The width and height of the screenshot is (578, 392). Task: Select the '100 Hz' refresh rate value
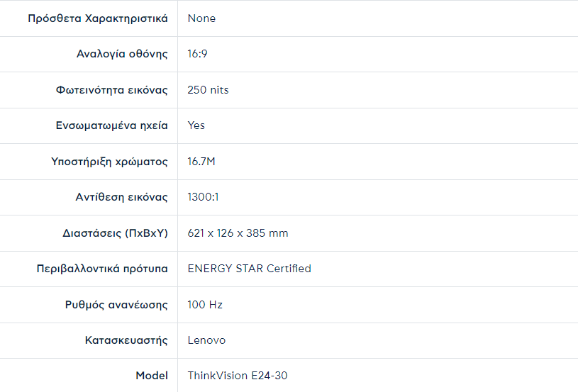coord(205,305)
